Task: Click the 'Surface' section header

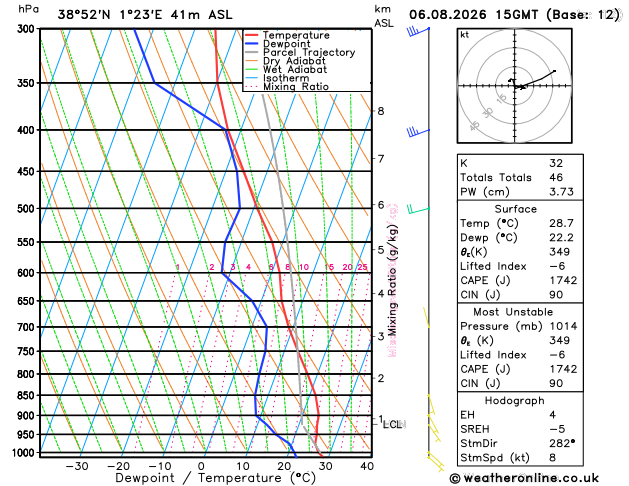Action: tap(515, 209)
